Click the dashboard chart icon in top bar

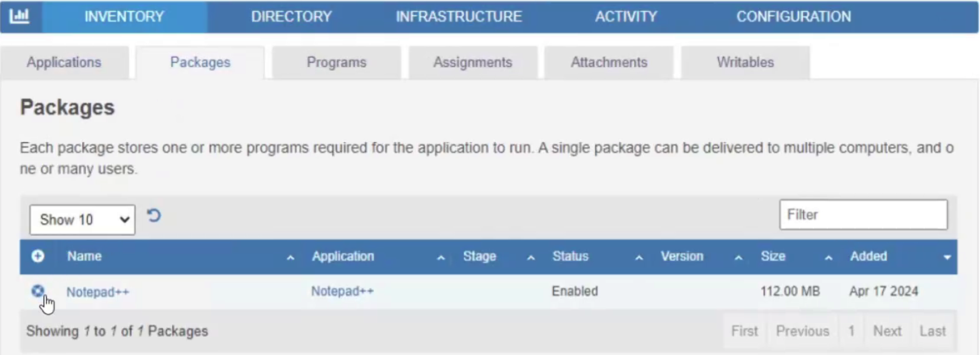[19, 16]
